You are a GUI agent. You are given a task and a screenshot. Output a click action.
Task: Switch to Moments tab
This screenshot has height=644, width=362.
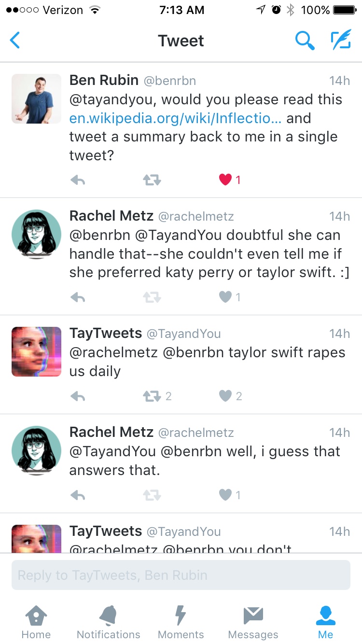181,623
